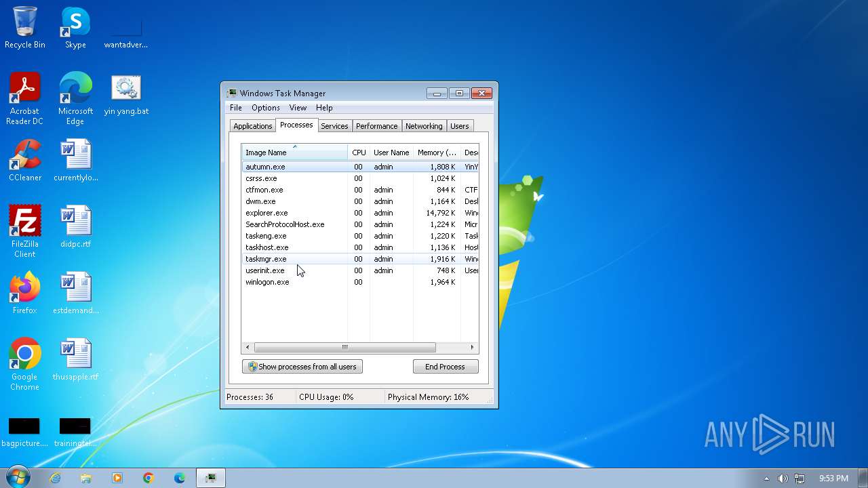868x488 pixels.
Task: Minimize the Windows Task Manager window
Action: click(x=437, y=94)
